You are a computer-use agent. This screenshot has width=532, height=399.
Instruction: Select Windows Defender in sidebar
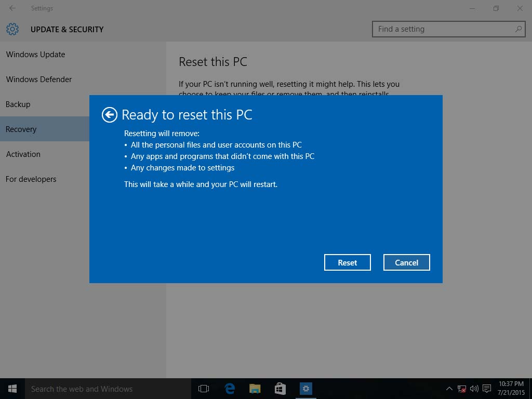39,79
